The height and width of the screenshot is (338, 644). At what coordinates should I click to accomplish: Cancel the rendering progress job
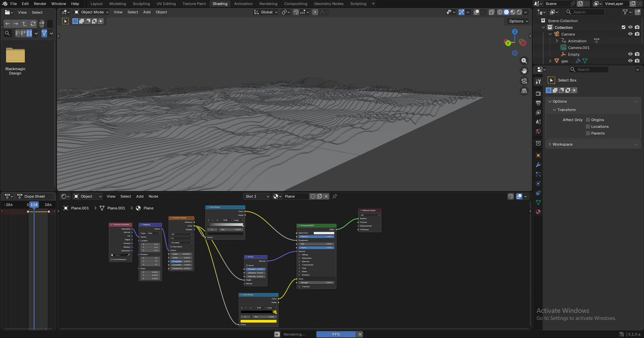click(360, 334)
